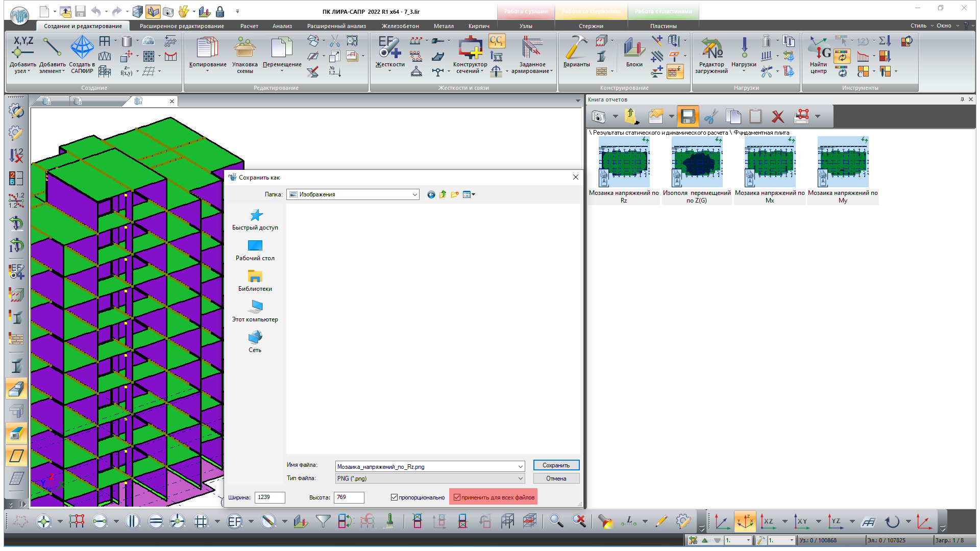980x551 pixels.
Task: Open Конструктор сечений tool
Action: coord(470,47)
